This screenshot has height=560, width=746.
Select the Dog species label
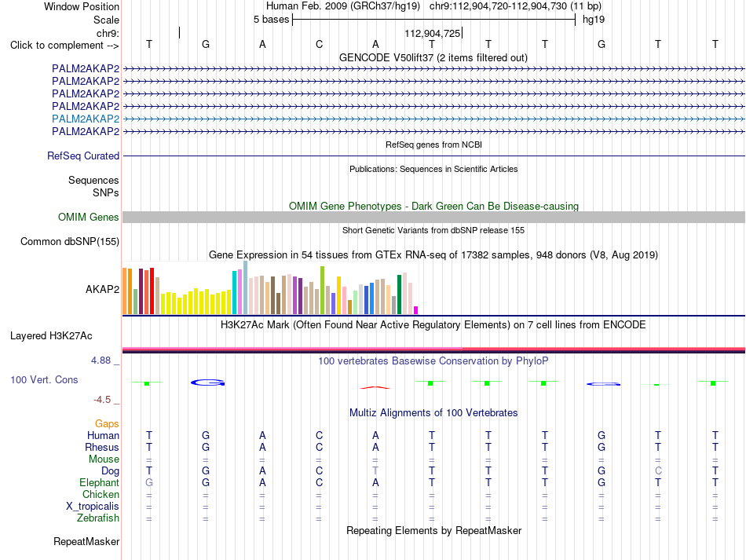pos(111,471)
